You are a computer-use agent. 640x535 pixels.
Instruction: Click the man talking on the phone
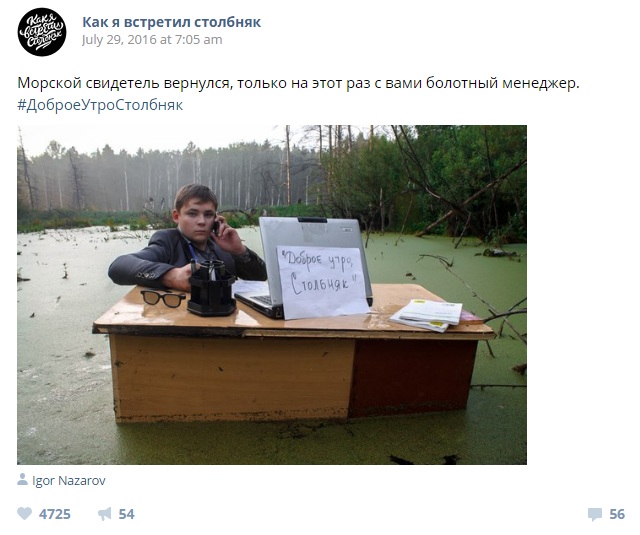coord(188,241)
